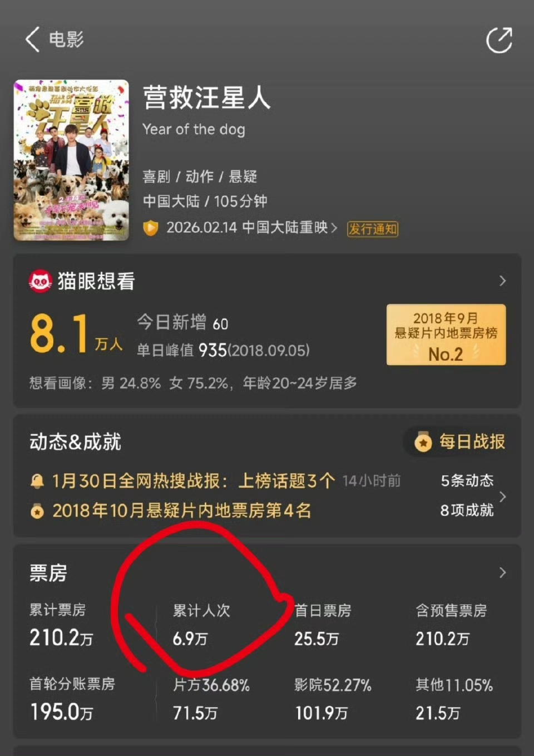
Task: Tap the medal icon beside 2018年10月 ranking
Action: click(37, 510)
